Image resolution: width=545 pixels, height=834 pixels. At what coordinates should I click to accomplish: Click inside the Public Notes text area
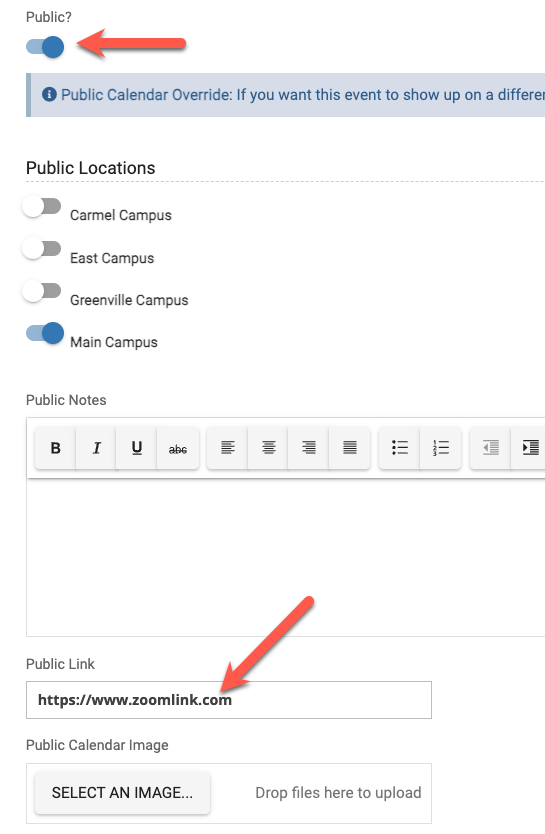click(286, 557)
